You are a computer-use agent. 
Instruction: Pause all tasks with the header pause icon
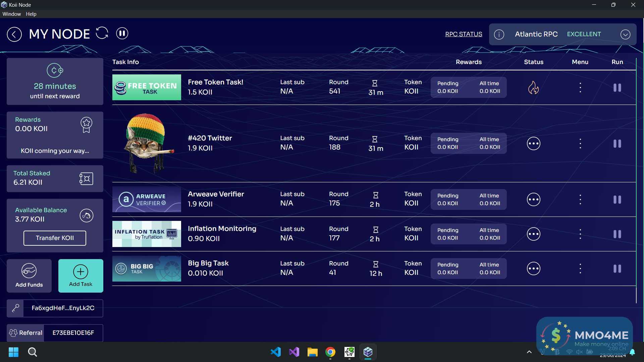tap(122, 33)
